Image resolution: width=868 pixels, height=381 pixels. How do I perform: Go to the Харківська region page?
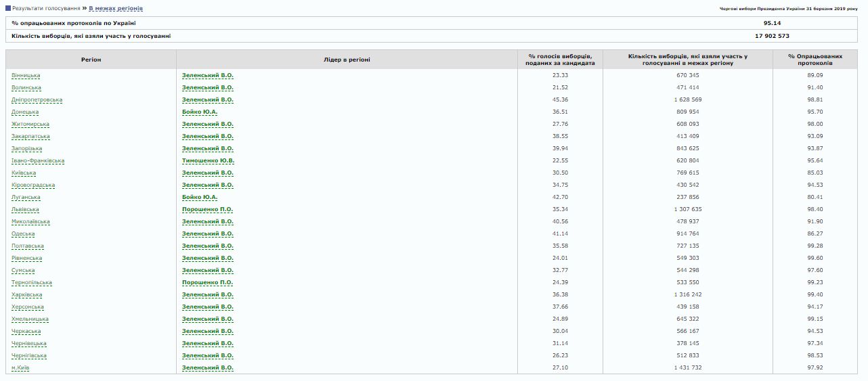(x=26, y=294)
